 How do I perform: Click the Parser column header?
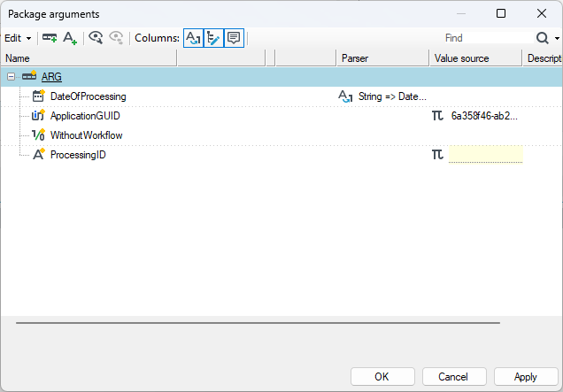click(382, 58)
